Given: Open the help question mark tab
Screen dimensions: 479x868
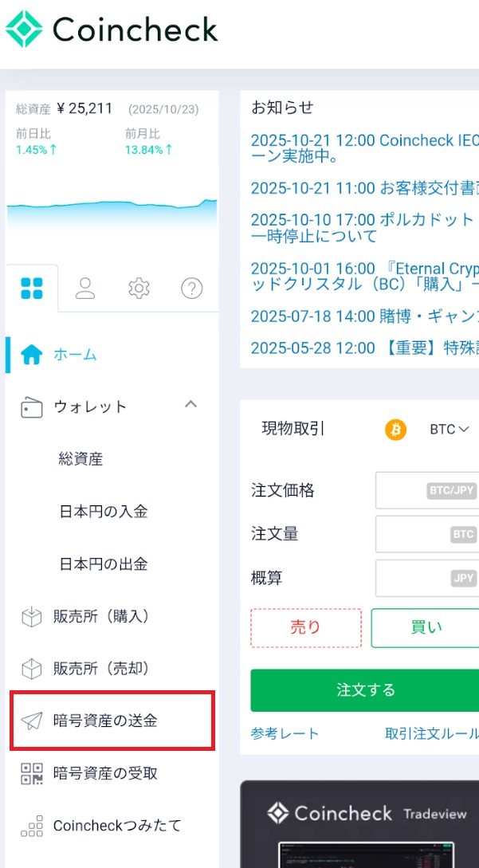Looking at the screenshot, I should click(x=191, y=288).
